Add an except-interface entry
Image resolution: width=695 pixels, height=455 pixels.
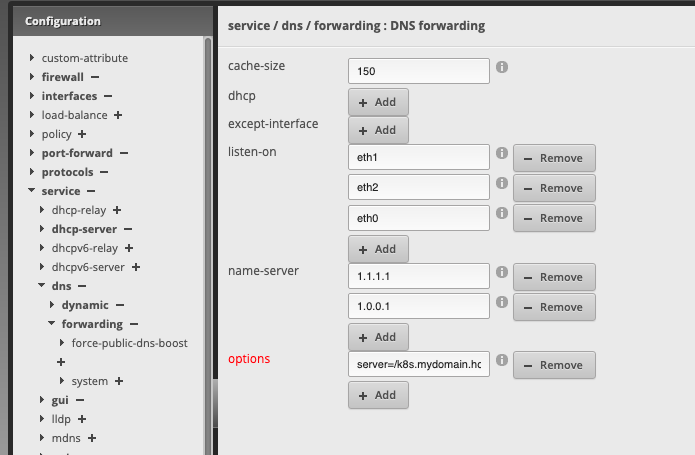click(378, 130)
